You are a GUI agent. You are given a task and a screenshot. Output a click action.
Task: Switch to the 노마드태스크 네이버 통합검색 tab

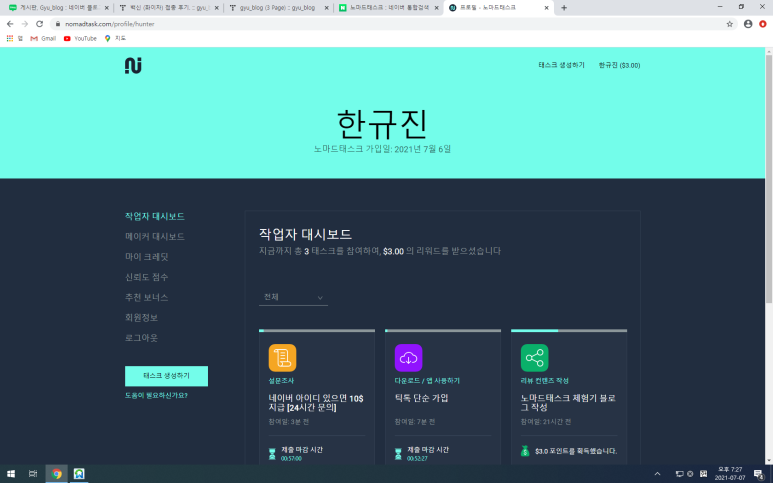pos(388,8)
